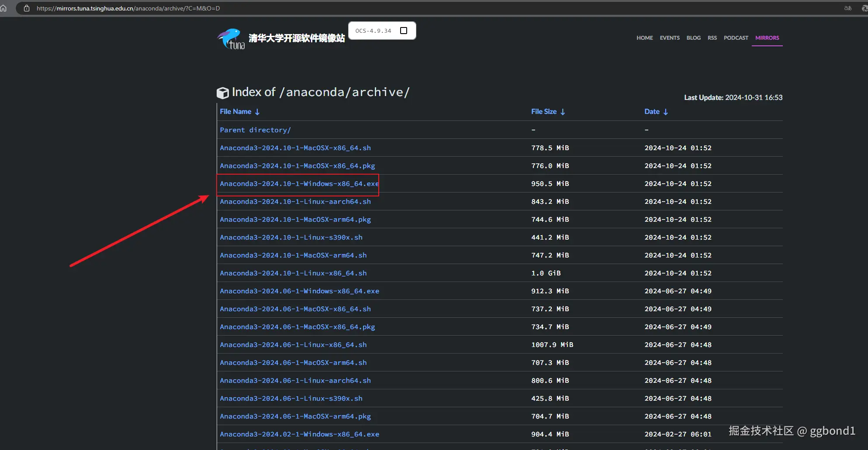Go to the BLOG nav item
868x450 pixels.
pos(693,38)
